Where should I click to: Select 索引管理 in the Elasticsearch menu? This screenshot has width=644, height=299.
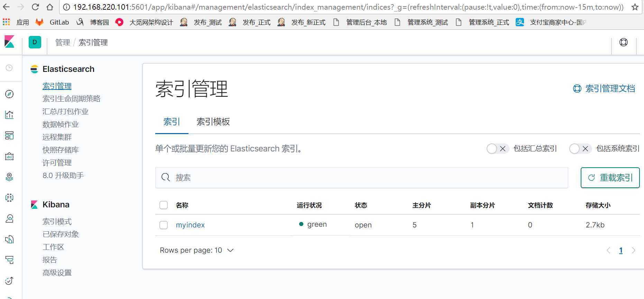tap(57, 86)
